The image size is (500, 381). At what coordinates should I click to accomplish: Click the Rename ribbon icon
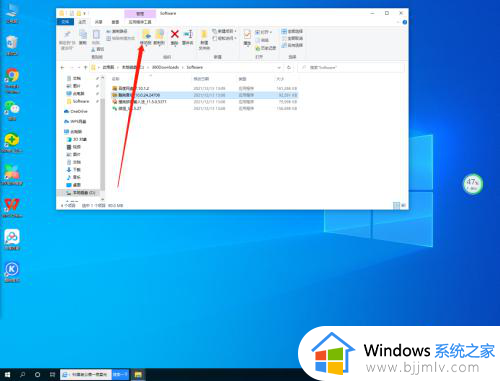pos(188,37)
